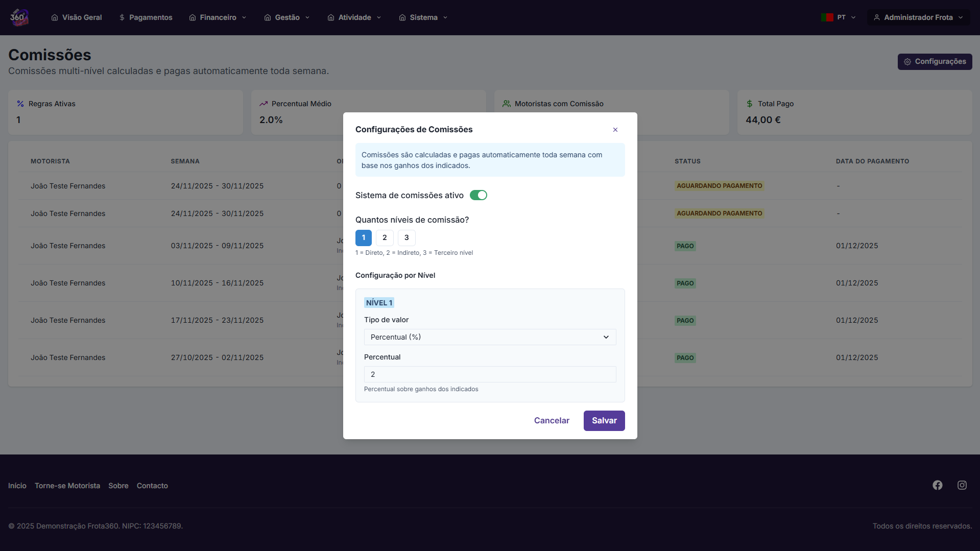
Task: Expand the Financeiro menu
Action: 218,17
